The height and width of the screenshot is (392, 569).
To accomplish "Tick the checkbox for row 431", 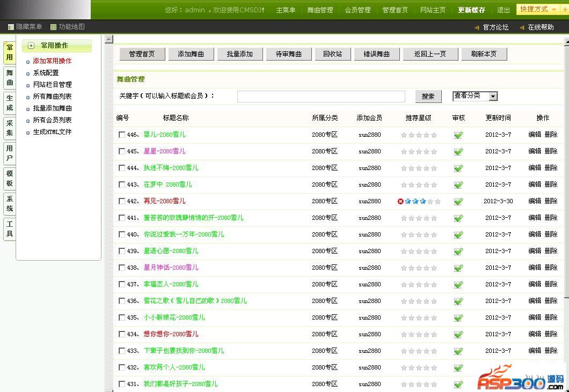I will click(122, 384).
